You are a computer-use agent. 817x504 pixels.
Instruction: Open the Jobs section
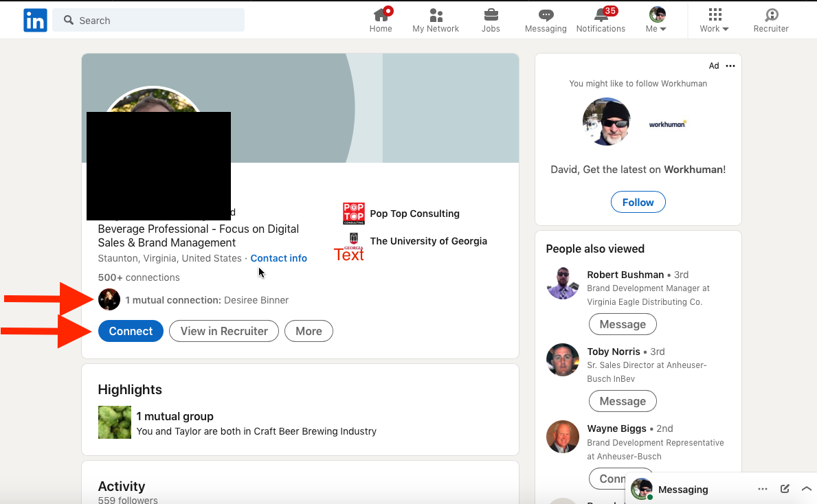[491, 21]
